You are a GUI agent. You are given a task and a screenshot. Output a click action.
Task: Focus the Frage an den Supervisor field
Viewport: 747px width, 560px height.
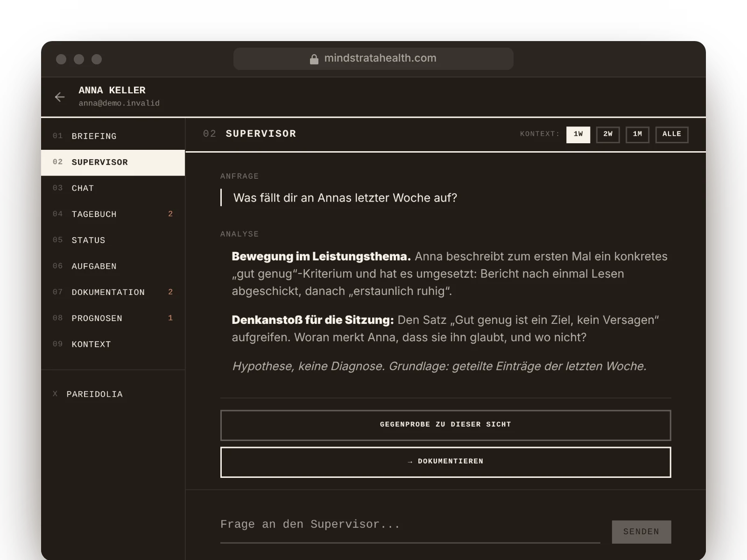pyautogui.click(x=410, y=525)
